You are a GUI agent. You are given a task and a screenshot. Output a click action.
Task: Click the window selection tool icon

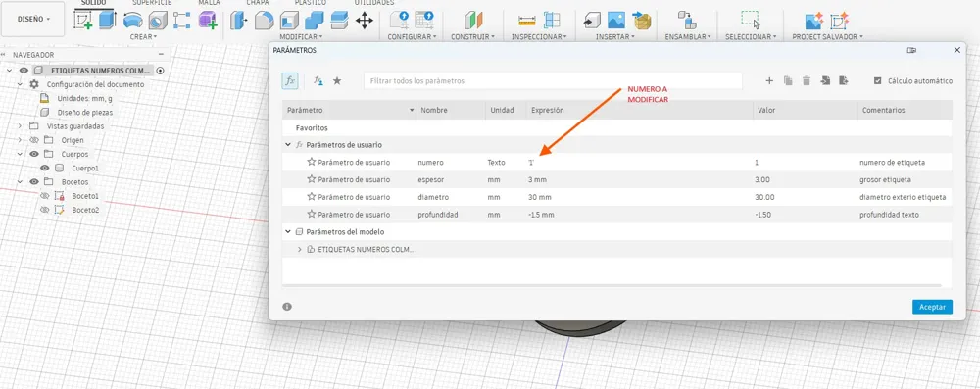(751, 20)
